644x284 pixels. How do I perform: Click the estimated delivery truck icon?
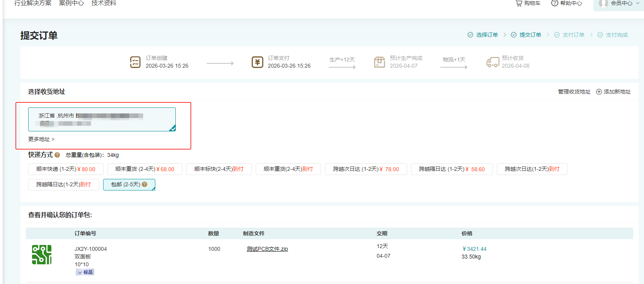(493, 62)
